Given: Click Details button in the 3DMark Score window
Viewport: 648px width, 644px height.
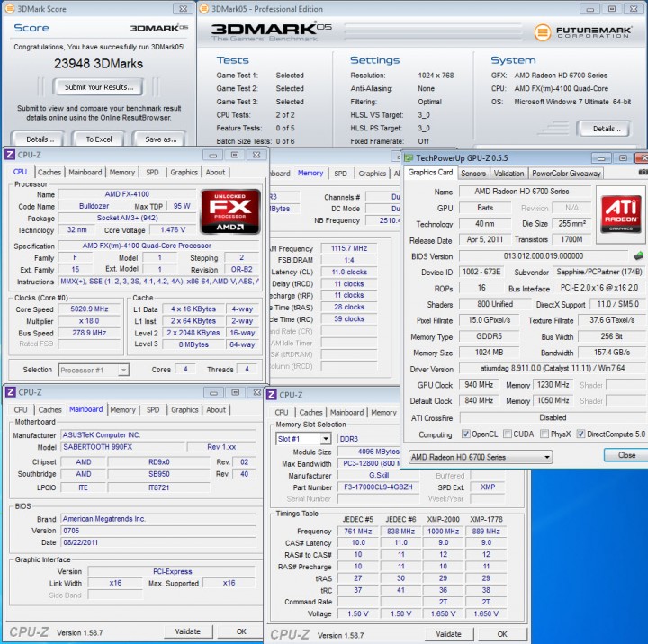Looking at the screenshot, I should [x=40, y=139].
